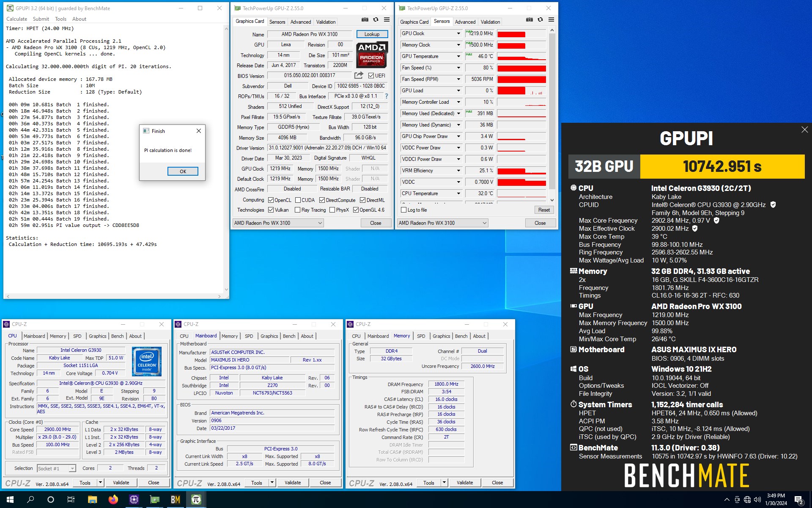Viewport: 812px width, 508px height.
Task: Switch to Validation tab in GPU-Z Sensors window
Action: 490,22
